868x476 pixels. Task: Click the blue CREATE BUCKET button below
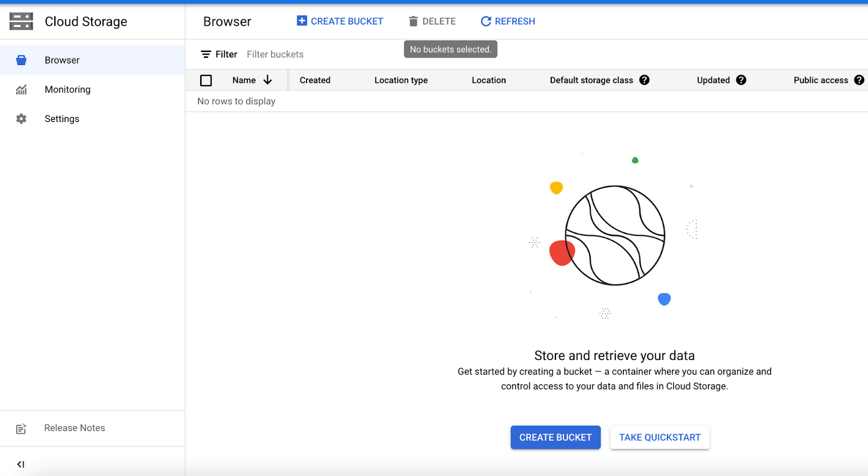coord(556,438)
